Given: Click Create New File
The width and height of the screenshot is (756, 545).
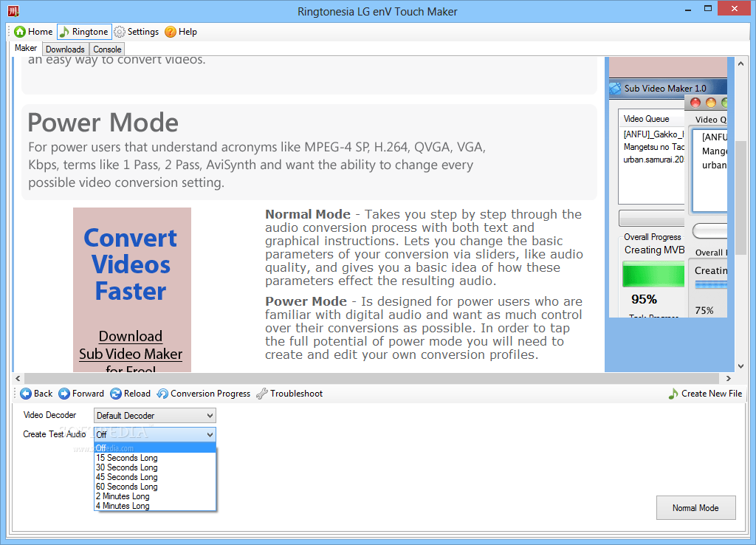Looking at the screenshot, I should point(705,394).
